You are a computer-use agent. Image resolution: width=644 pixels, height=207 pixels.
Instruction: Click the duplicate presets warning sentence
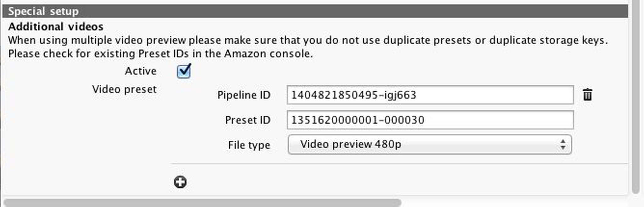(x=308, y=40)
